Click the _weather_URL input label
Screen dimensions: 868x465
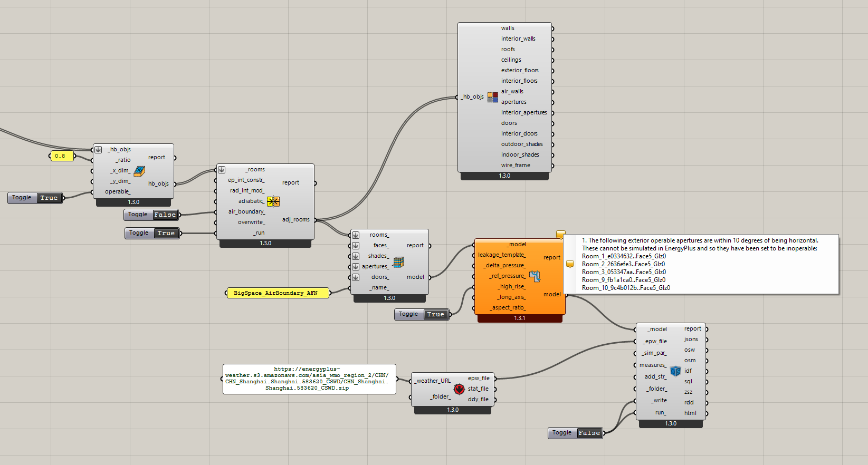click(433, 381)
